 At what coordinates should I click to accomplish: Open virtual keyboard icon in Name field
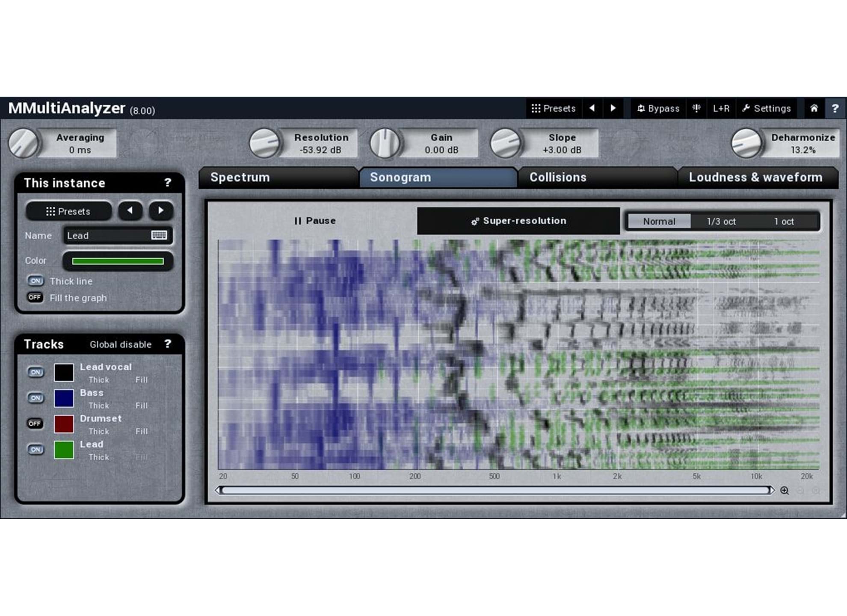pyautogui.click(x=159, y=235)
